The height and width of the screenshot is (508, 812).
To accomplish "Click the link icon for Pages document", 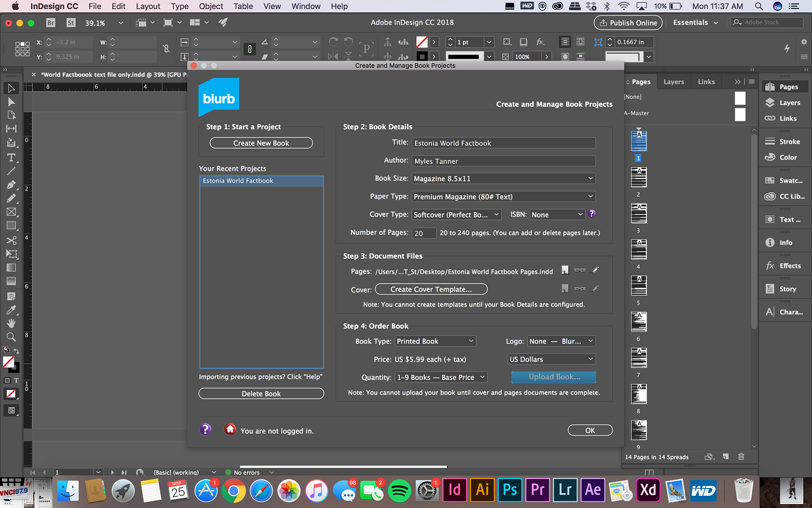I will [580, 270].
